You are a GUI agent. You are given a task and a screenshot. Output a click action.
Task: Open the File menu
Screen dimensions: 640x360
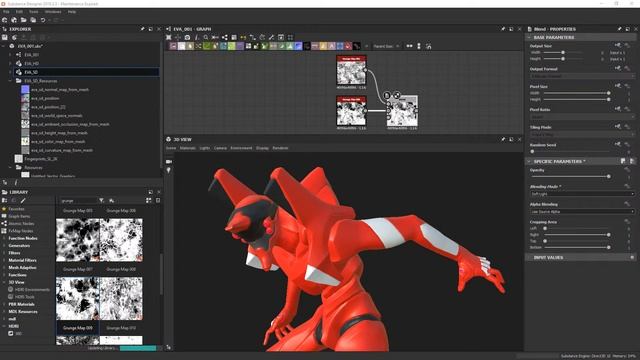tap(6, 12)
